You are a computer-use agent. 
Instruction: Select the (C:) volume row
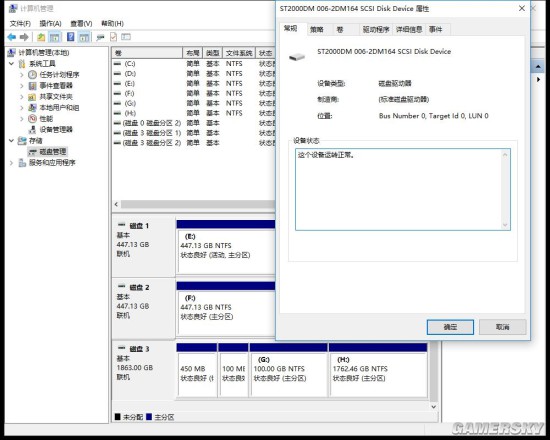click(x=194, y=64)
